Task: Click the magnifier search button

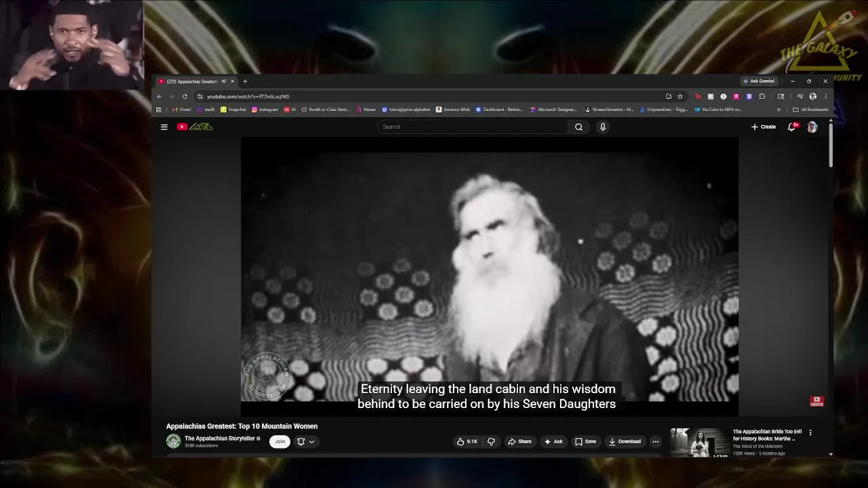Action: (578, 127)
